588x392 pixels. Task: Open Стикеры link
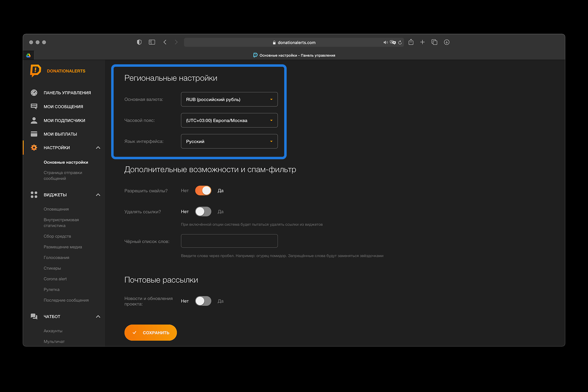tap(52, 268)
